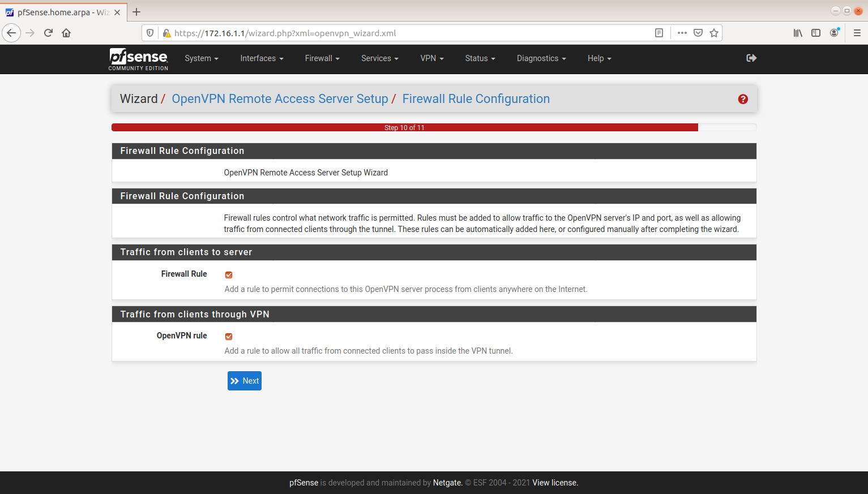Viewport: 868px width, 494px height.
Task: Reload the page with refresh icon
Action: [48, 33]
